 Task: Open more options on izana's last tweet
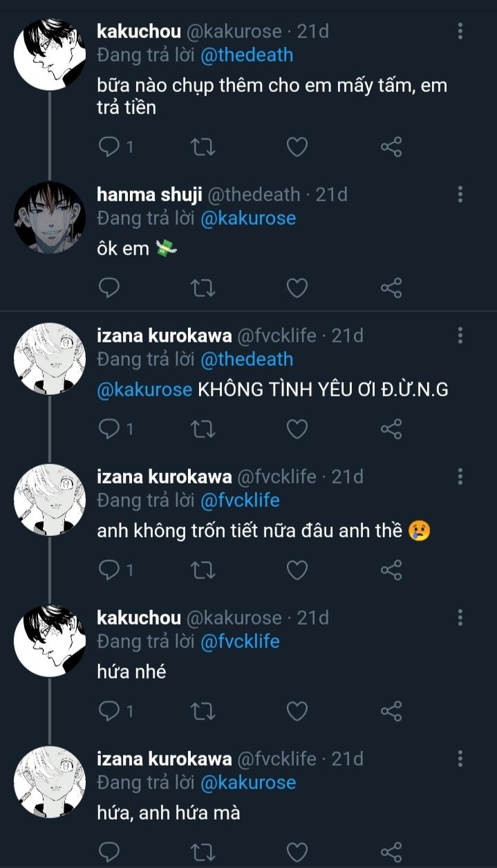460,759
